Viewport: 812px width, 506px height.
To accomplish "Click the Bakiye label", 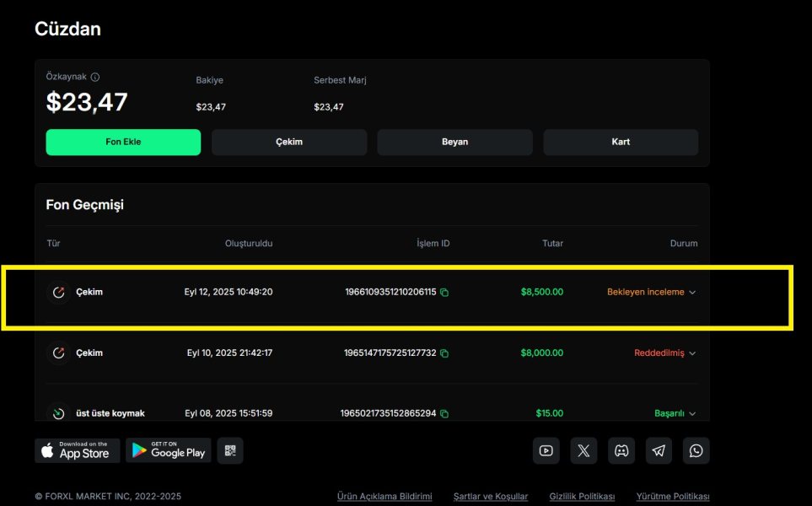I will [x=209, y=80].
